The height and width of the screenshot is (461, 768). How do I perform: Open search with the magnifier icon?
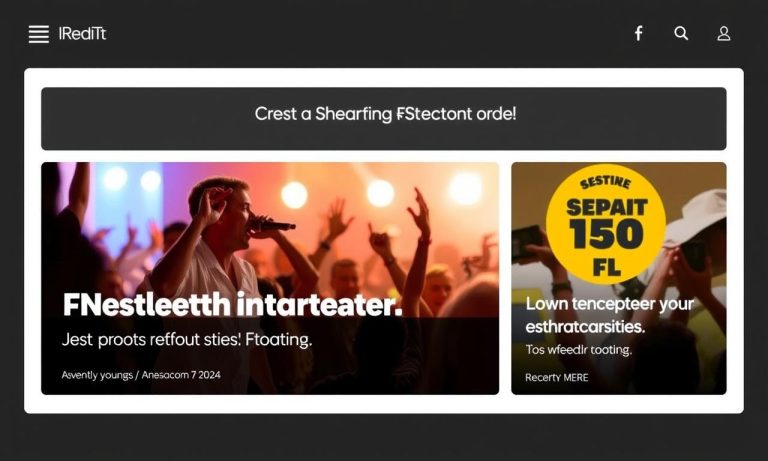click(x=681, y=33)
